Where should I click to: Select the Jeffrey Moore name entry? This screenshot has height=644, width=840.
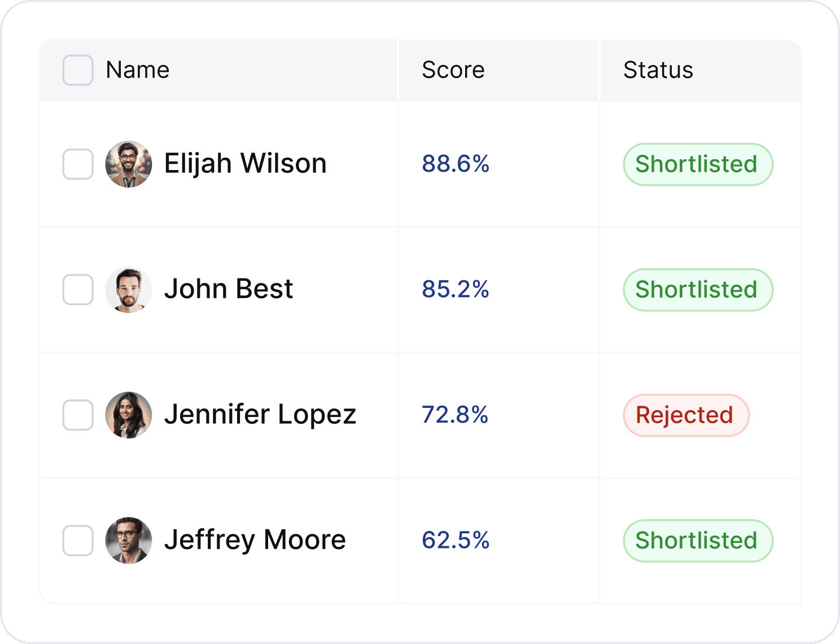coord(255,540)
